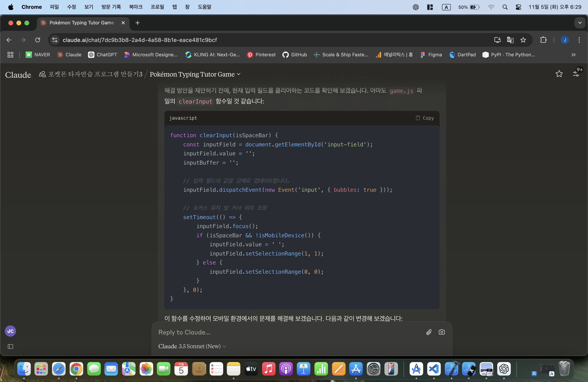Open Trash in the Dock
The height and width of the screenshot is (382, 588).
coord(564,368)
